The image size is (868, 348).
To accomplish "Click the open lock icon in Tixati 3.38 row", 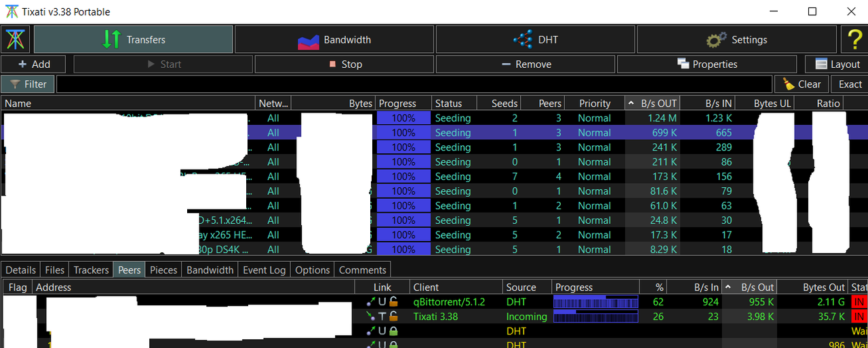I will (x=393, y=317).
